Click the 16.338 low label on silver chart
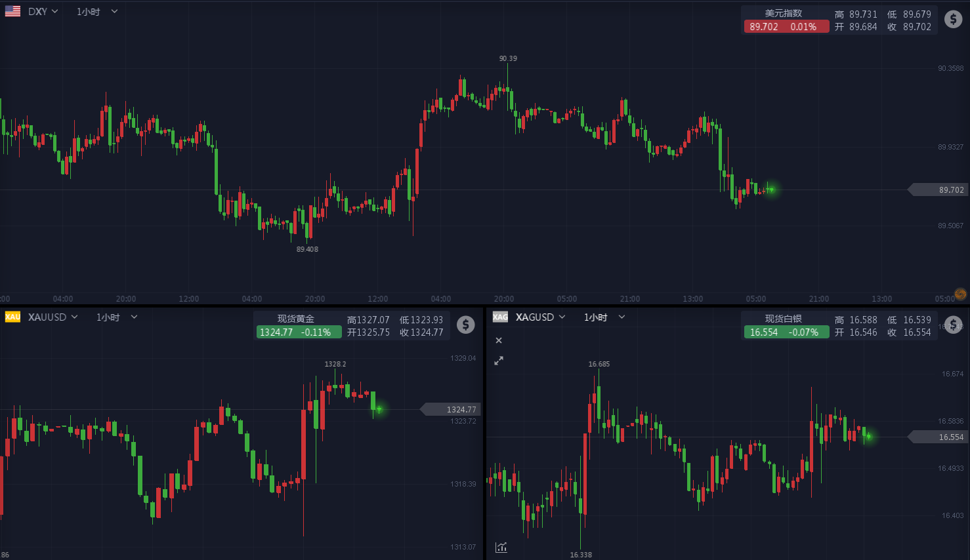 (581, 555)
